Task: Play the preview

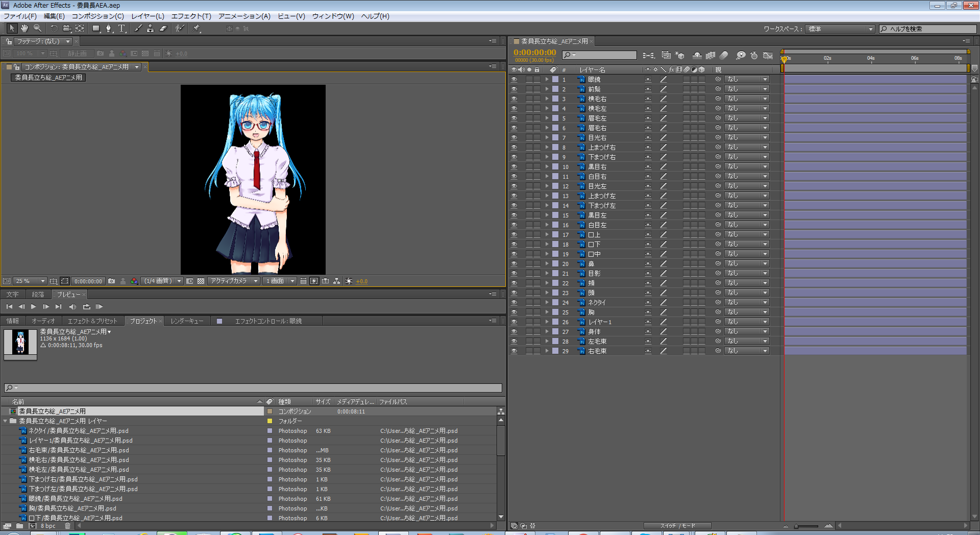Action: pos(34,307)
